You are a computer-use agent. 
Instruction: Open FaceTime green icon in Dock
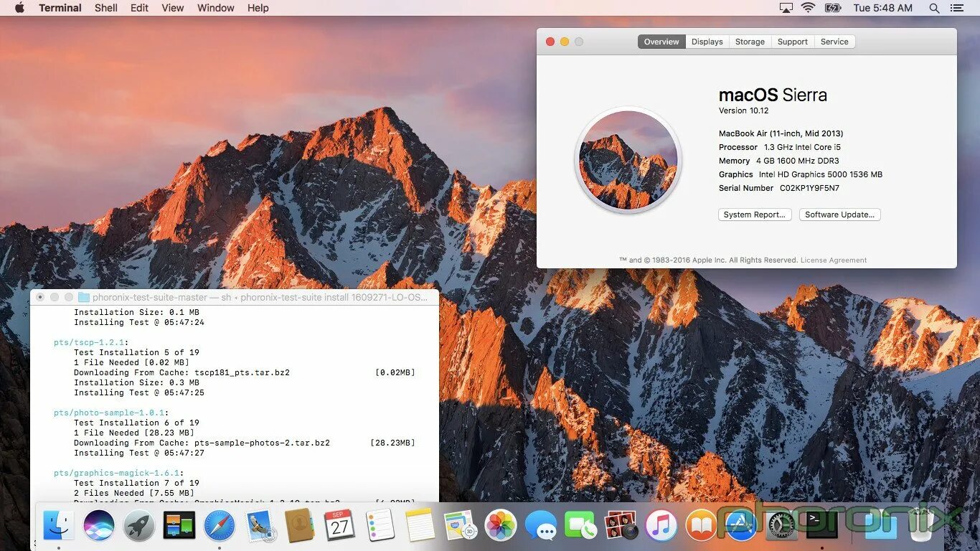tap(581, 526)
